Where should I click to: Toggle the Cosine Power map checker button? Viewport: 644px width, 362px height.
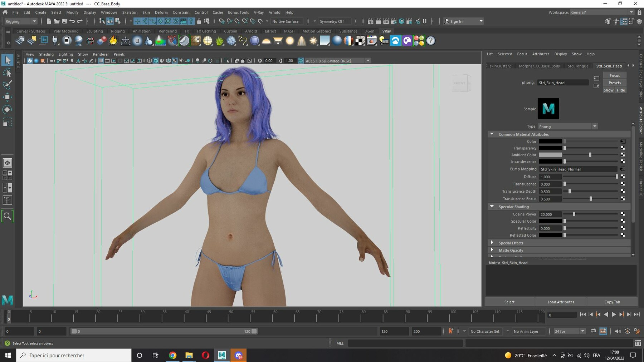[x=623, y=214]
